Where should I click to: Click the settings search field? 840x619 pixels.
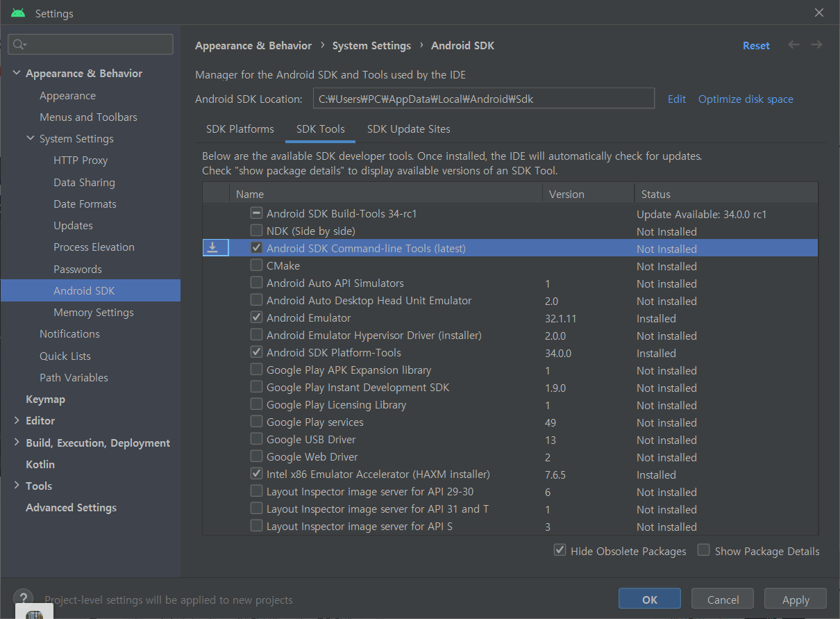91,44
